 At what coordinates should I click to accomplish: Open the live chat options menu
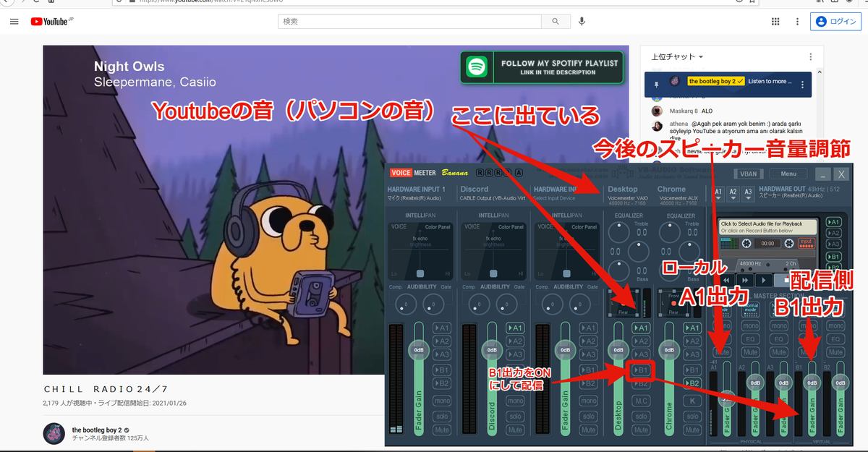[811, 56]
